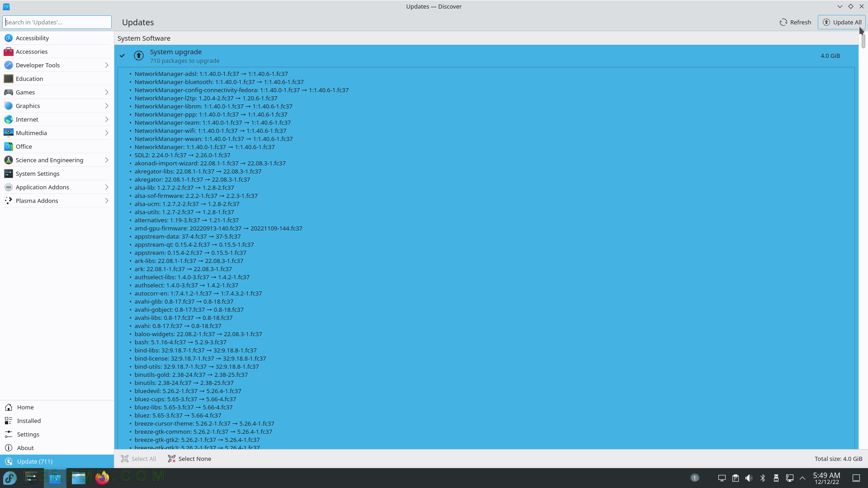Image resolution: width=868 pixels, height=488 pixels.
Task: Click the notification badge showing 1
Action: (695, 478)
